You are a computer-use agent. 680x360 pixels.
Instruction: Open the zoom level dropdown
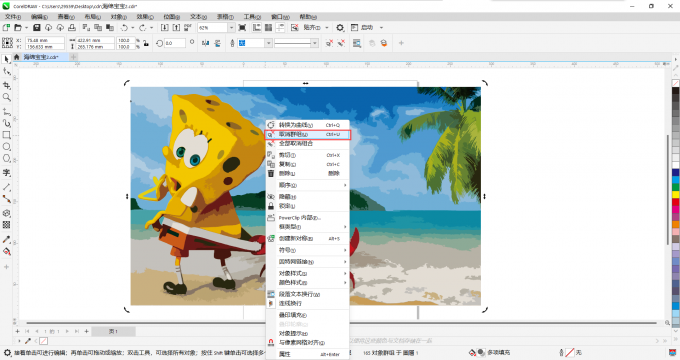(x=231, y=27)
